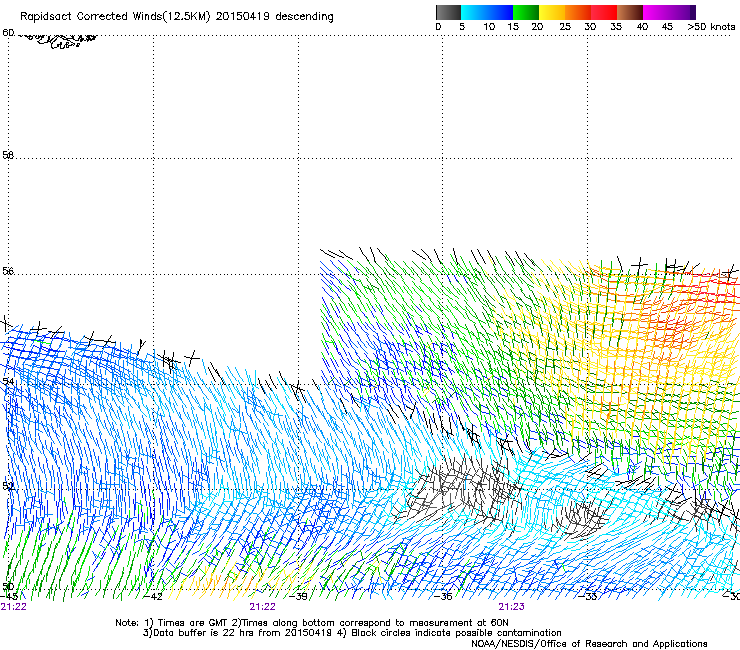
Task: Click the '-45' longitude axis label
Action: (9, 596)
